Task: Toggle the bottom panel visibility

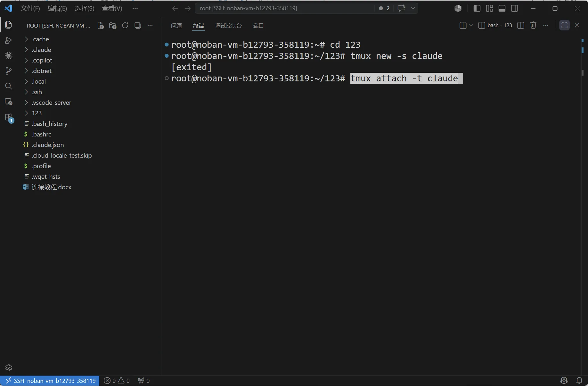Action: (x=502, y=8)
